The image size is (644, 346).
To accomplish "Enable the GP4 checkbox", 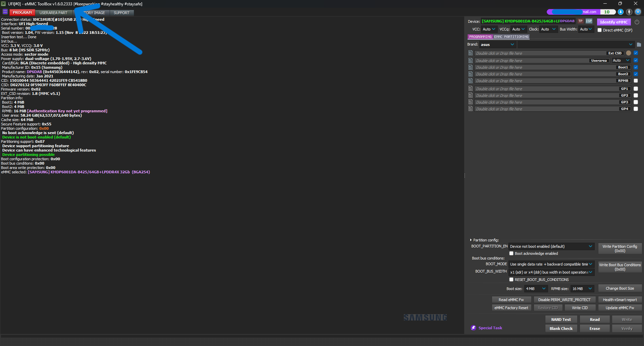I will click(636, 109).
